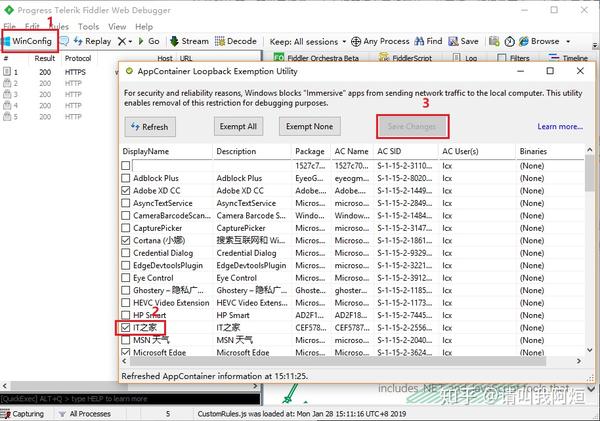Click the Result column header in sessions
The image size is (600, 421).
click(x=45, y=59)
